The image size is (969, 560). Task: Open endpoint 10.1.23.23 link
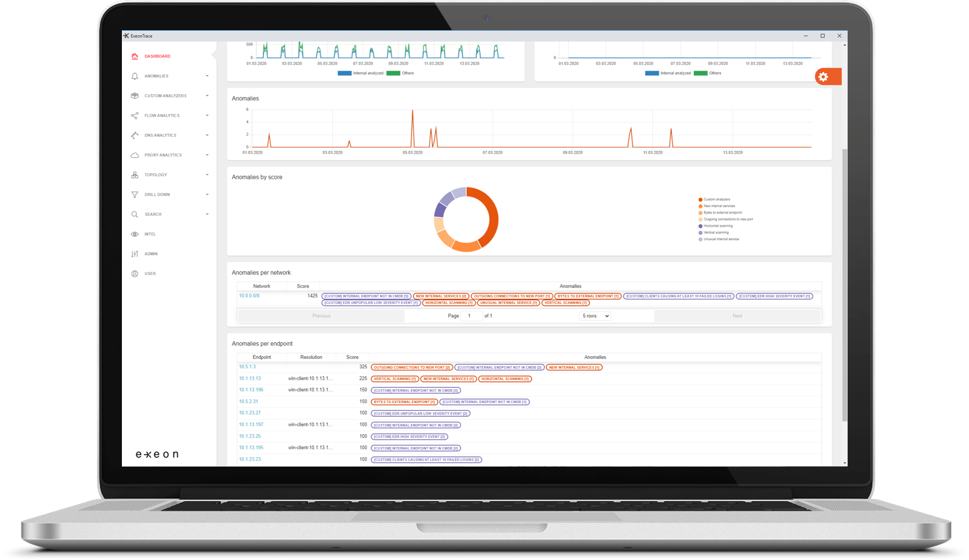(250, 459)
